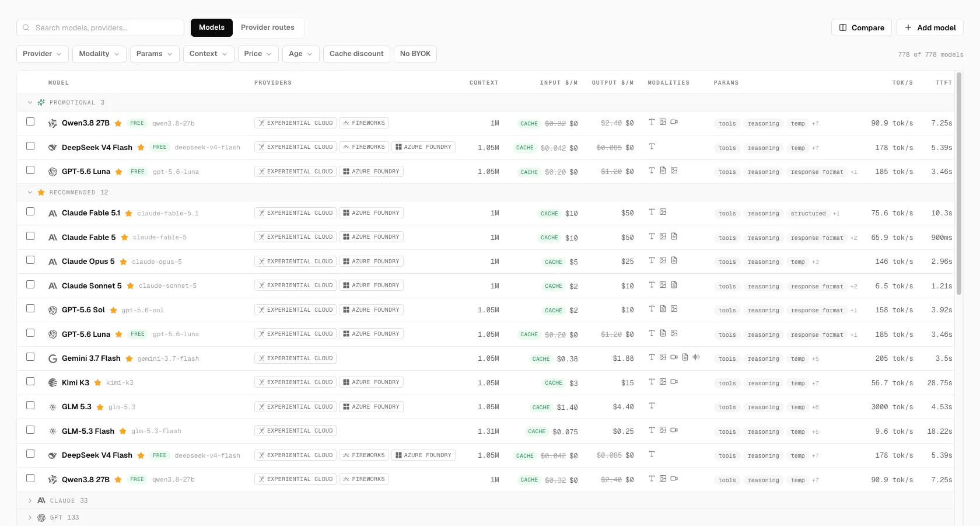Click the text modality icon for GLM 5.3
Screen dimensions: 980x526
click(652, 405)
